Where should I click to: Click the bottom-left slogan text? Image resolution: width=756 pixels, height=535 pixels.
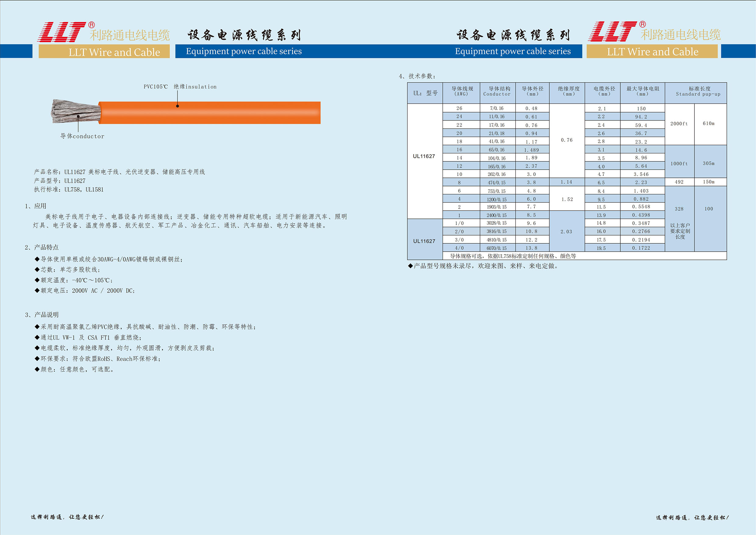[x=67, y=517]
